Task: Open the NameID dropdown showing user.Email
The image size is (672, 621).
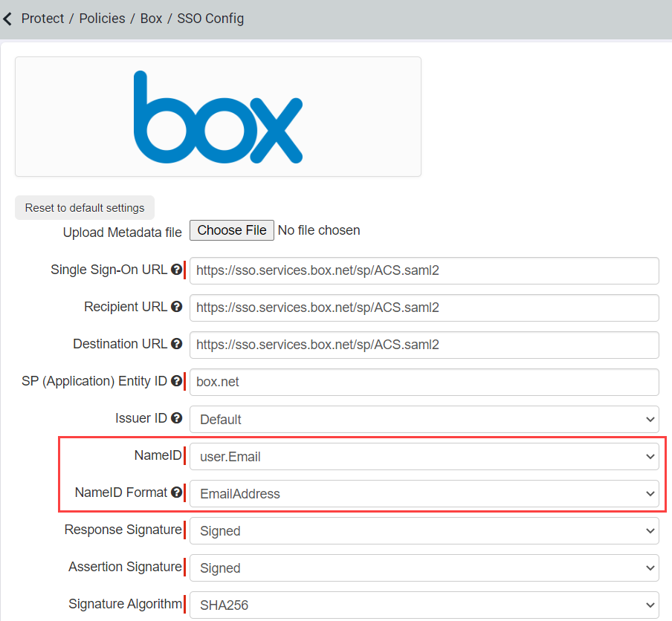Action: (424, 456)
